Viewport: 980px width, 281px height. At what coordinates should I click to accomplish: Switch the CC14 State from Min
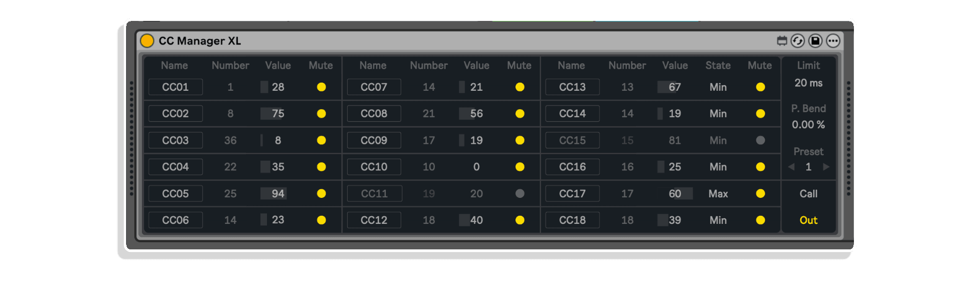(718, 114)
